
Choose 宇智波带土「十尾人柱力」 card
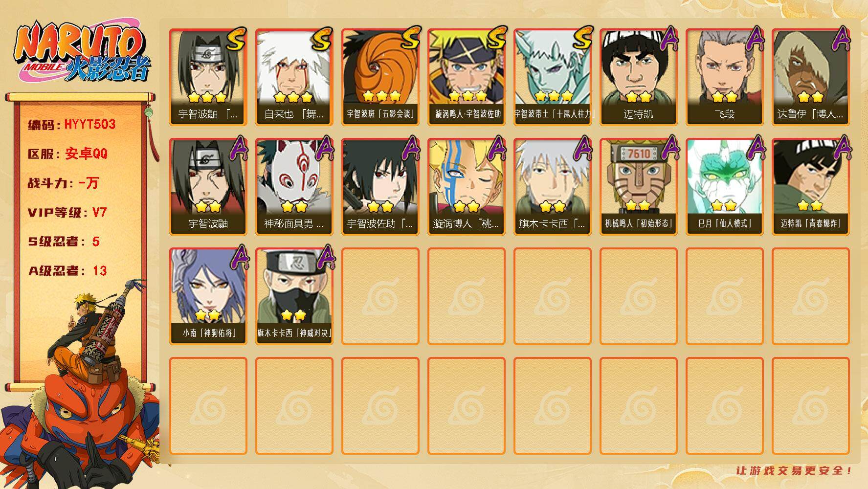(x=552, y=77)
